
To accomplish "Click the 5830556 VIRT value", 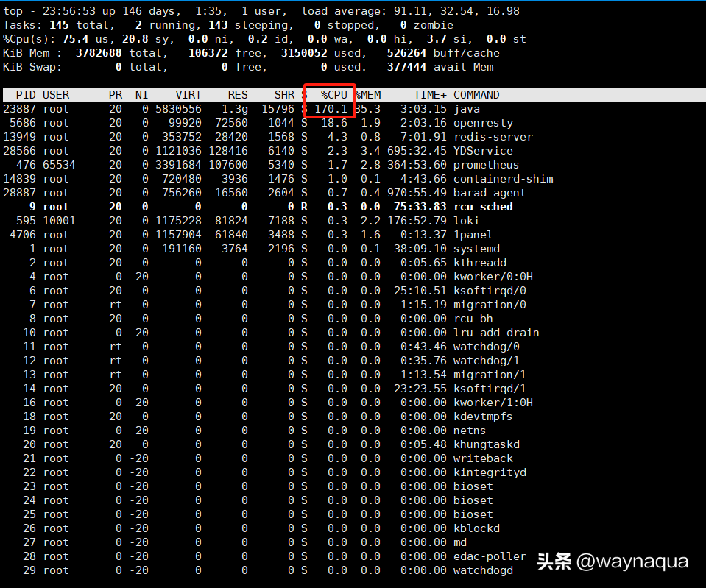I will pyautogui.click(x=178, y=109).
